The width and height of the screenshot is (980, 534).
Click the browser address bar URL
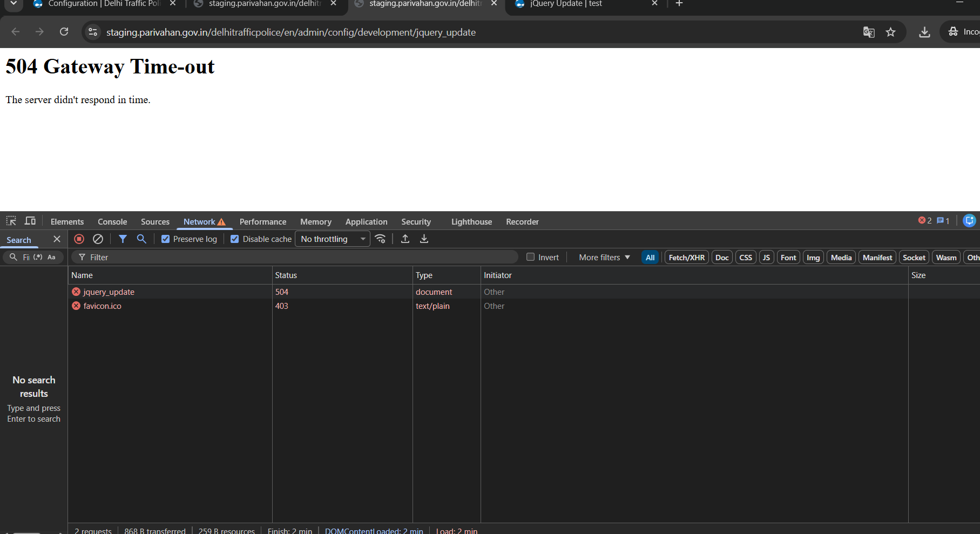point(291,32)
